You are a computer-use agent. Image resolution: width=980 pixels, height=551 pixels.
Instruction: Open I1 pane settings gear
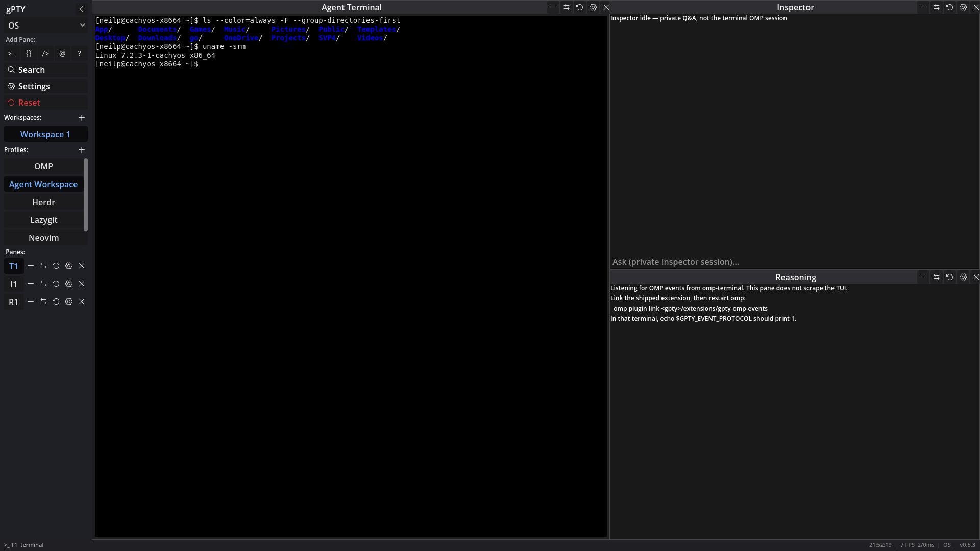click(x=69, y=284)
